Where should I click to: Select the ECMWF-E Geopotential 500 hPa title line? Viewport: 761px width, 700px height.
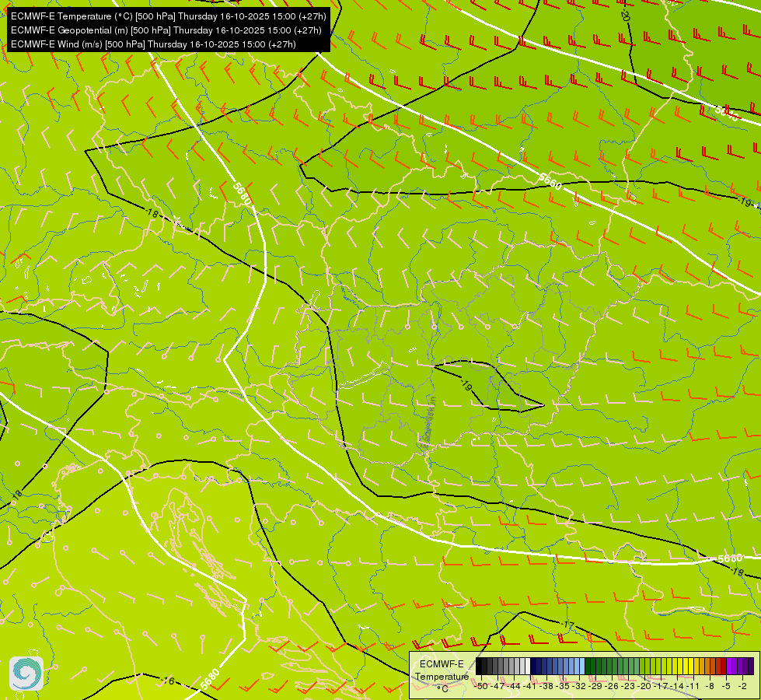[166, 30]
